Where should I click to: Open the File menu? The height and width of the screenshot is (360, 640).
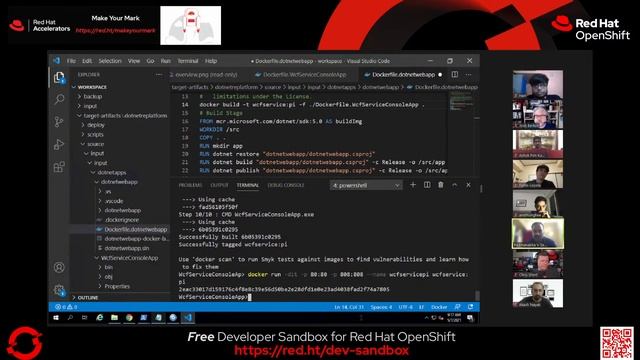pyautogui.click(x=71, y=61)
